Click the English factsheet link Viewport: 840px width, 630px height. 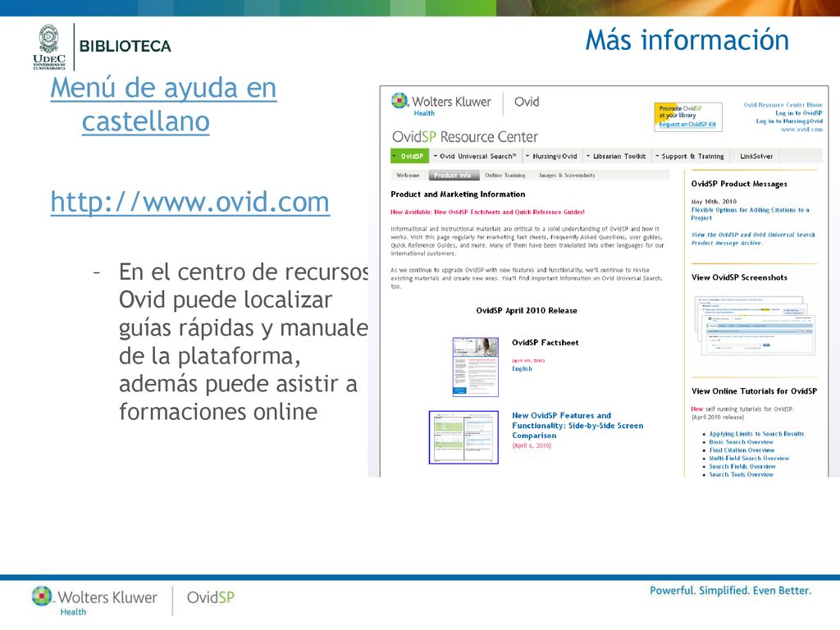(x=522, y=368)
